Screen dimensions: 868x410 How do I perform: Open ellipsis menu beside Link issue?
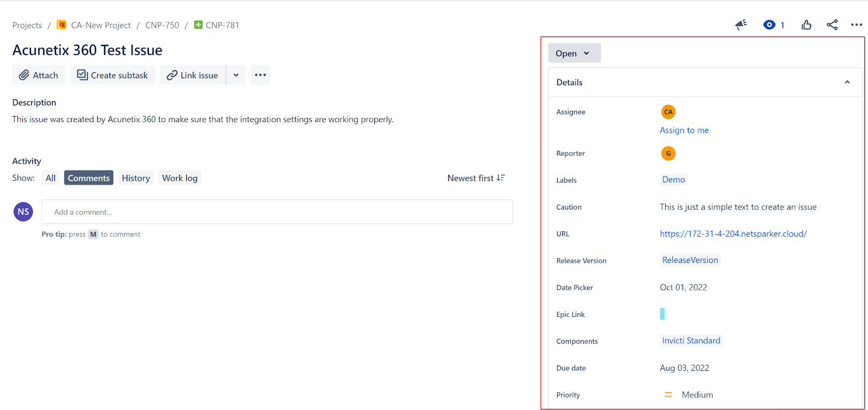coord(260,75)
